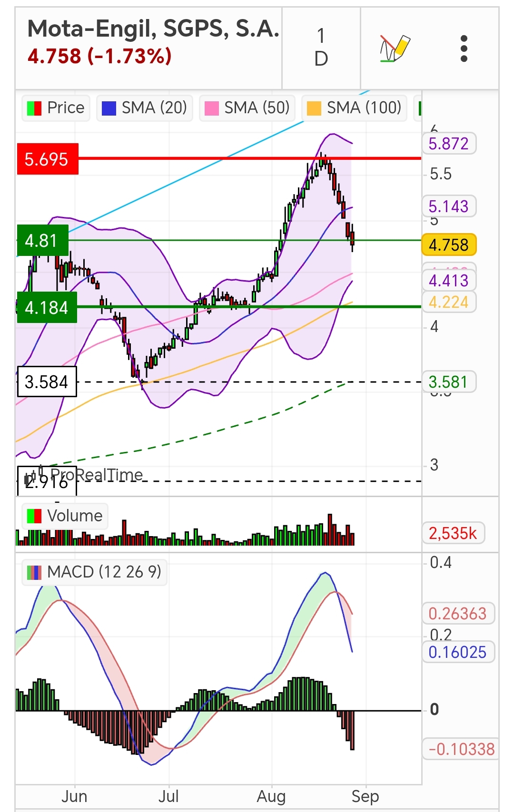
Task: Click the yellow 4.758 current price tag
Action: 449,245
